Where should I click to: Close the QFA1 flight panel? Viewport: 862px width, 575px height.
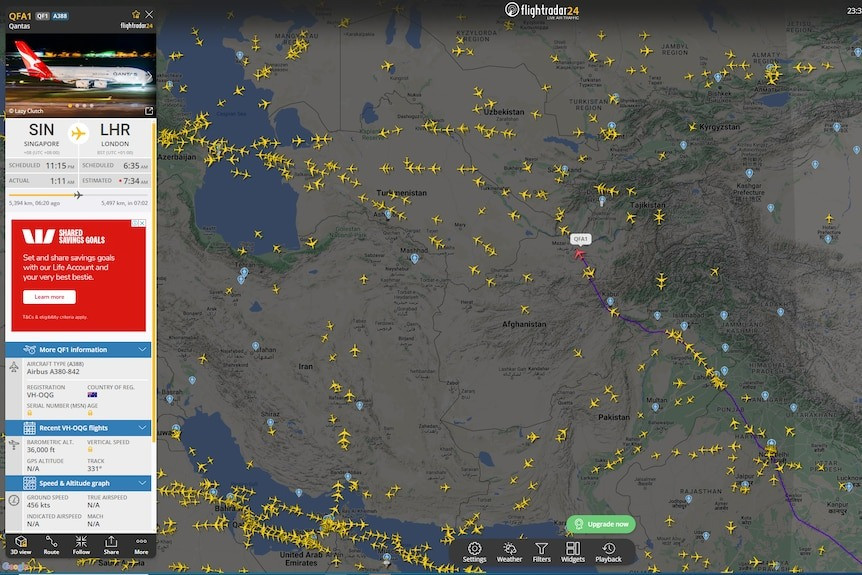pyautogui.click(x=149, y=14)
